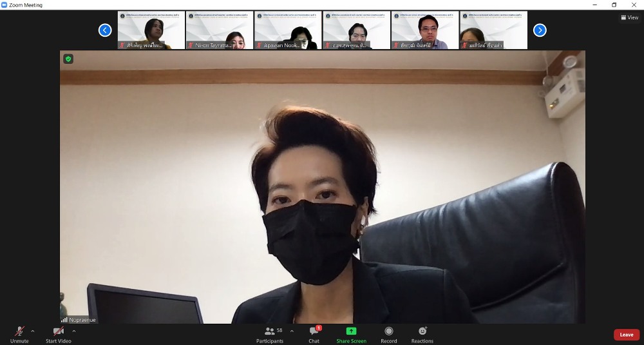The image size is (644, 345).
Task: Click the Zoom Meeting title bar icon
Action: [5, 5]
